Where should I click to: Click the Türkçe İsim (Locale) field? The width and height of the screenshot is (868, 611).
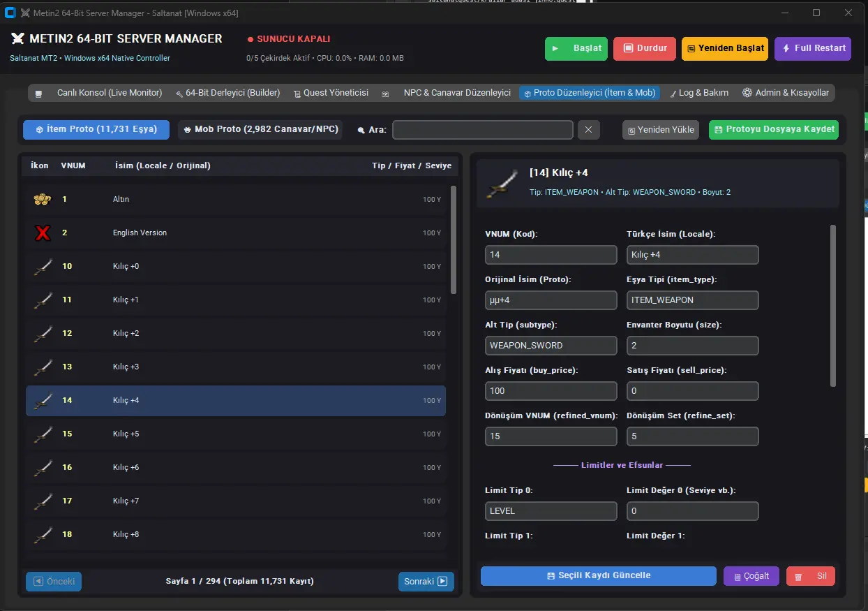(693, 255)
